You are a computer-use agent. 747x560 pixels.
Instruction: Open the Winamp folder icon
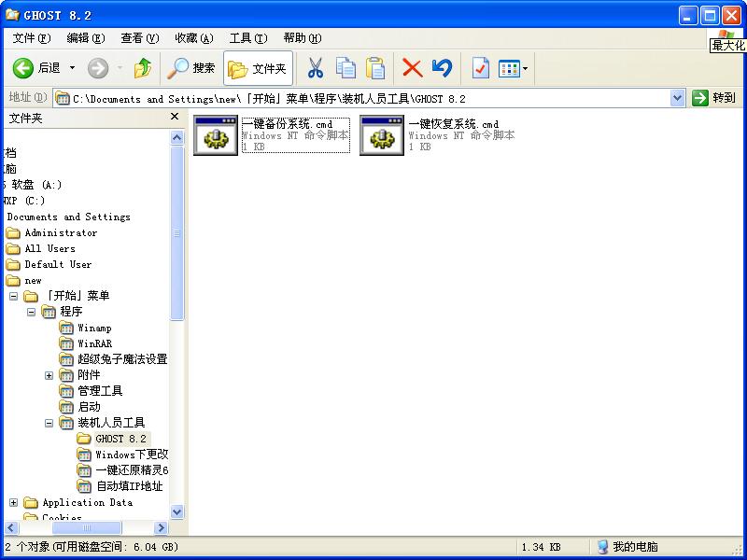tap(66, 328)
